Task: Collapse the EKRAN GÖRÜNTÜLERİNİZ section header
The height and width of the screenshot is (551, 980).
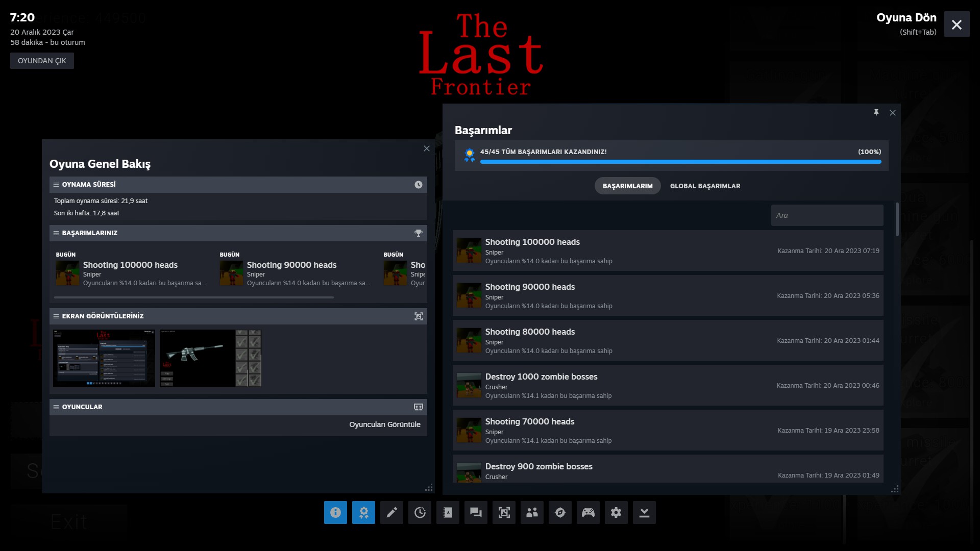Action: 103,316
